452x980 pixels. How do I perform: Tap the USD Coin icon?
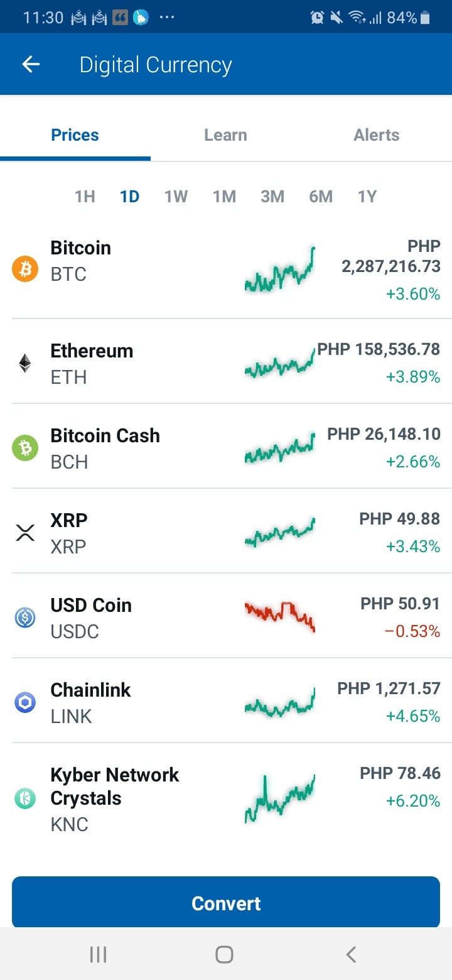[x=25, y=618]
